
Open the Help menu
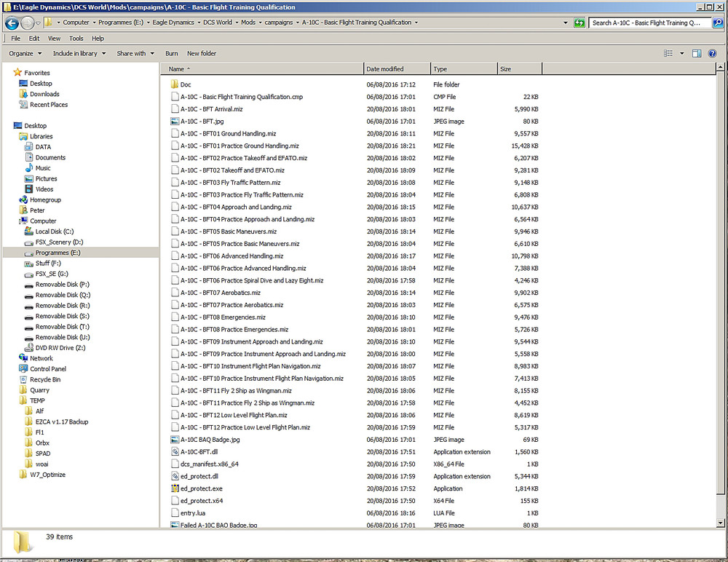(x=98, y=39)
